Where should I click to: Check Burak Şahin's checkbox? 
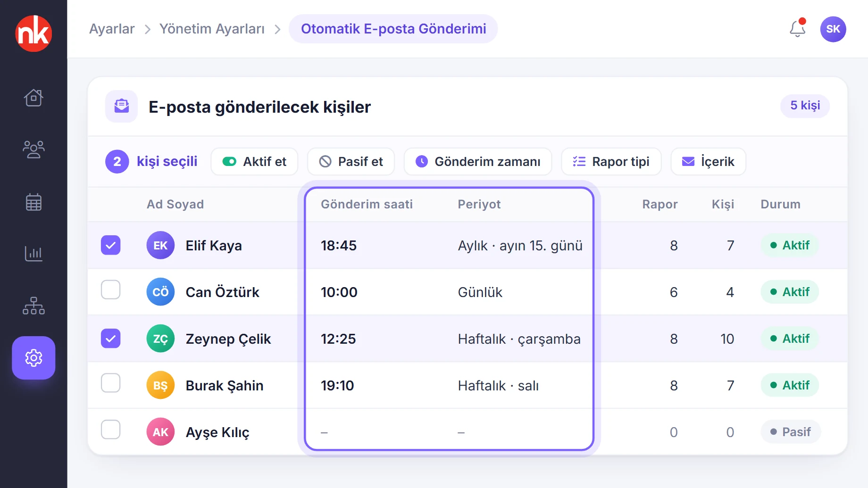click(111, 383)
